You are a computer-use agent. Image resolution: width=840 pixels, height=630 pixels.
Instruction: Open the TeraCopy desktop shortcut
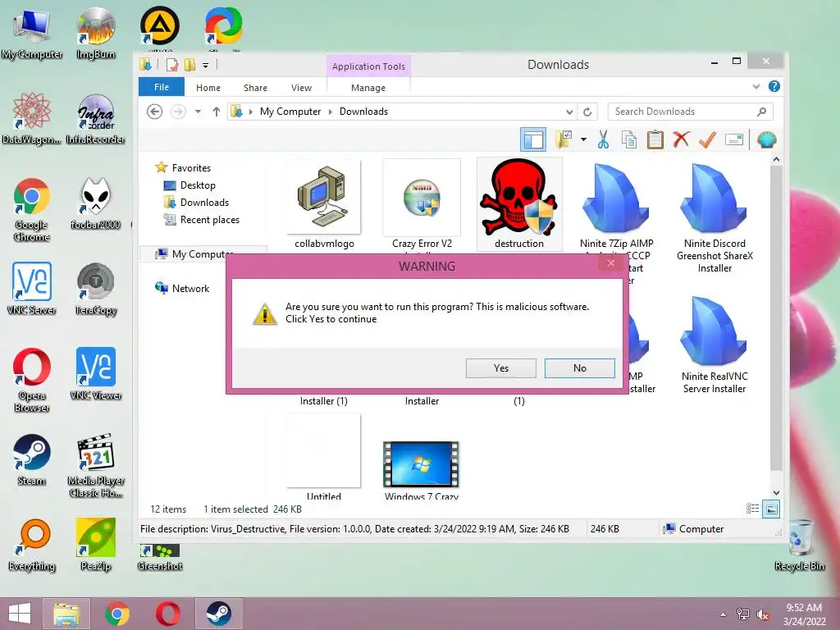[95, 290]
